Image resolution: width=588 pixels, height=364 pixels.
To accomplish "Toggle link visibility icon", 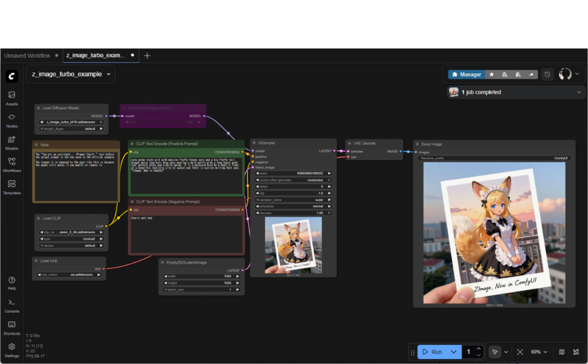I will pos(576,352).
